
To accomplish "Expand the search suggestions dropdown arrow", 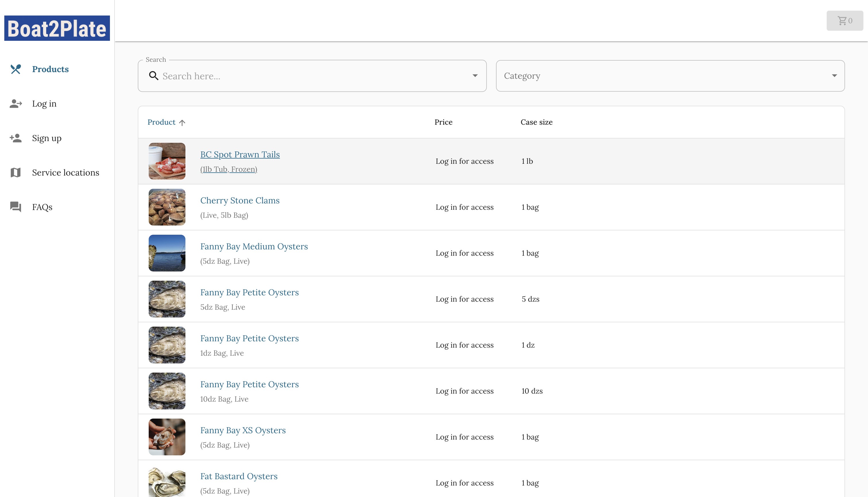I will [x=475, y=76].
